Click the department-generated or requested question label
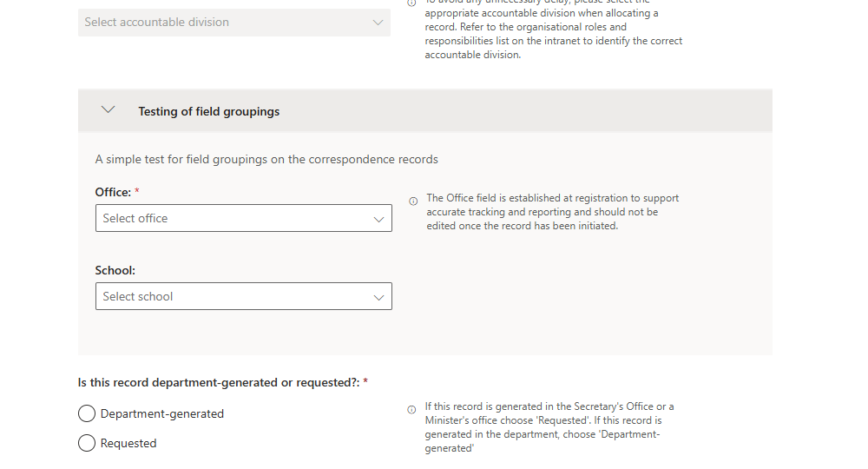 tap(219, 382)
